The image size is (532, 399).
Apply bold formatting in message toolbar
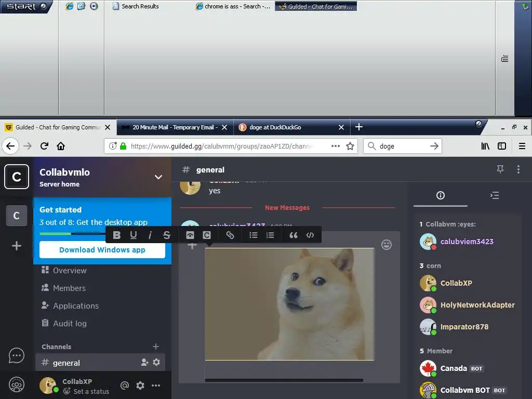pyautogui.click(x=117, y=235)
